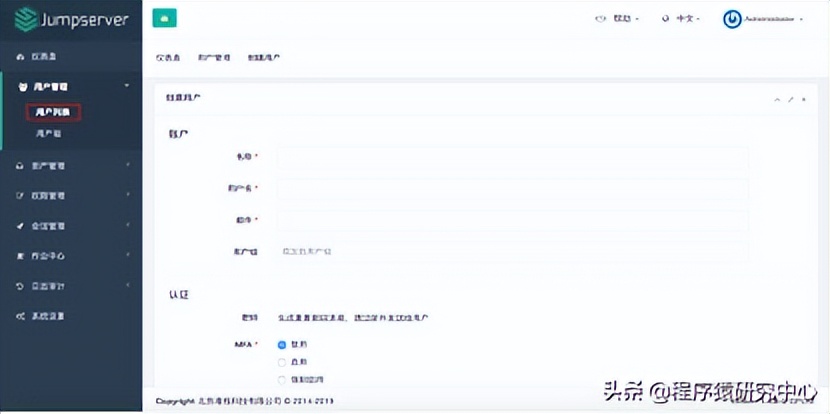Open the 用户组 user group select box
The height and width of the screenshot is (414, 830).
click(x=512, y=251)
